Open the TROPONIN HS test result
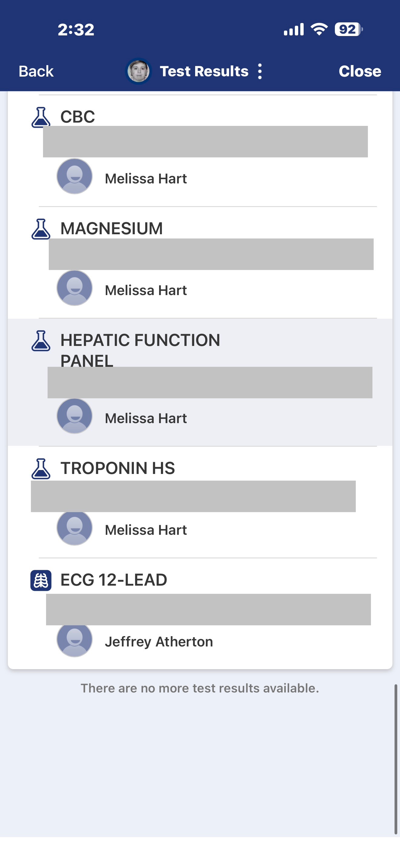 pos(117,468)
